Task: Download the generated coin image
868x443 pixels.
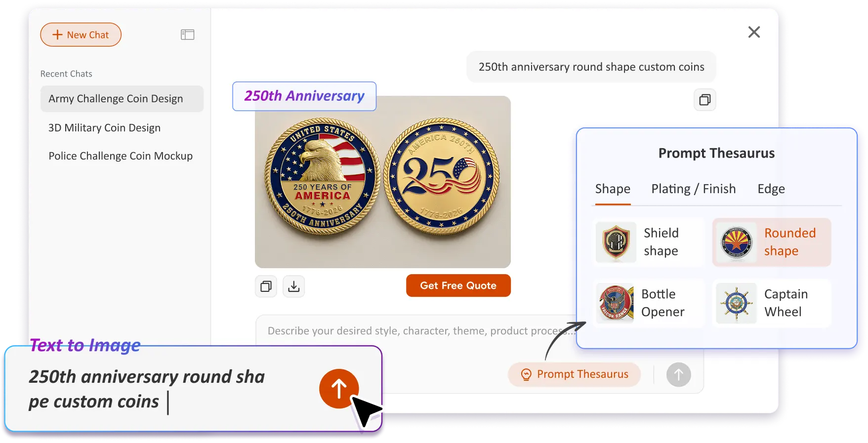Action: pyautogui.click(x=294, y=286)
